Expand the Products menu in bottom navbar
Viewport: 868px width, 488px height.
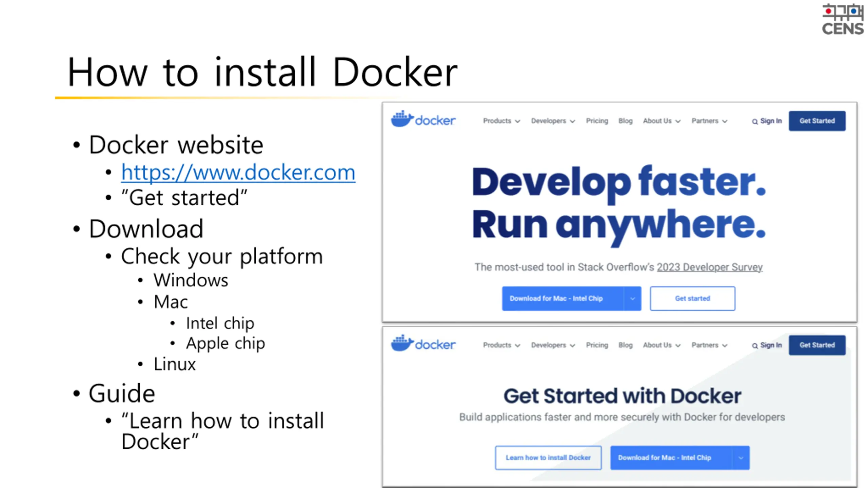click(x=501, y=345)
